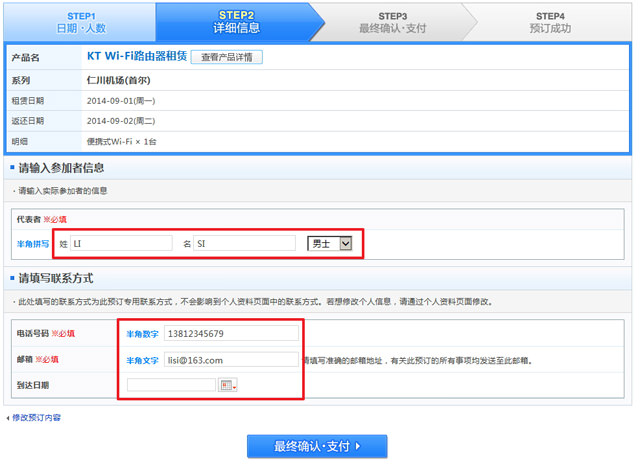Click the phone number field 13812345679
This screenshot has height=471, width=640.
point(231,333)
